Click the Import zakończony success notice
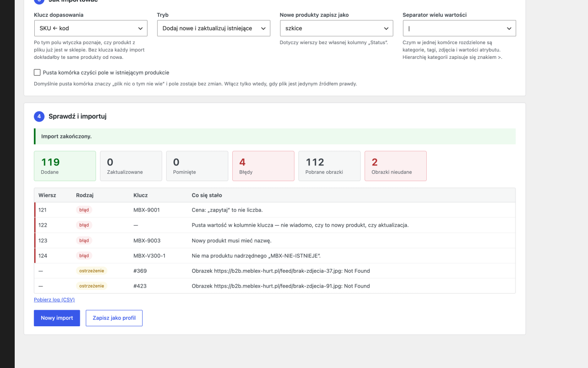The height and width of the screenshot is (368, 588). [x=275, y=136]
